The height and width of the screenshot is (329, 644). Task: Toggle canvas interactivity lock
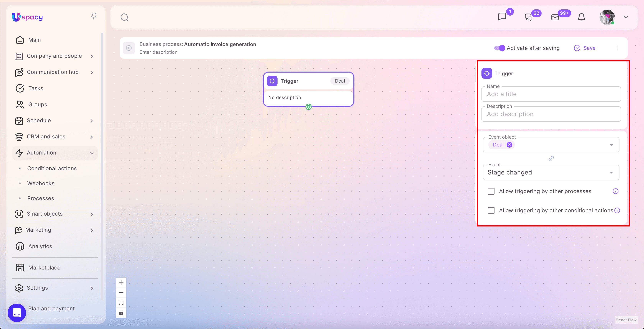pos(121,313)
